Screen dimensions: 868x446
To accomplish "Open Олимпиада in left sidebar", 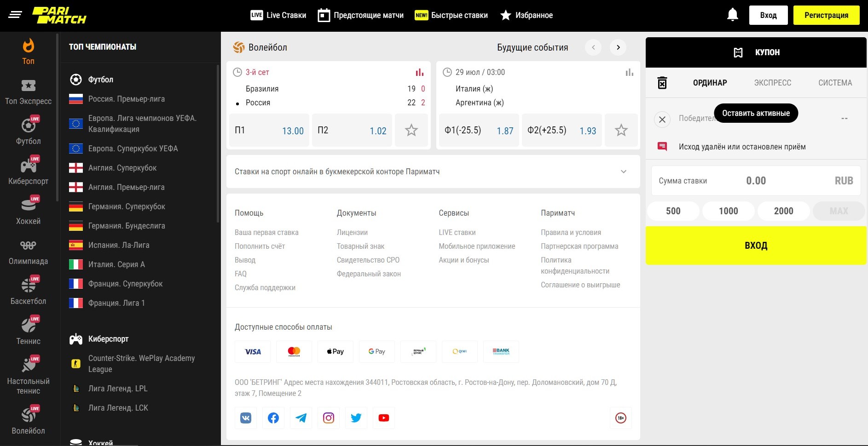I will click(29, 252).
